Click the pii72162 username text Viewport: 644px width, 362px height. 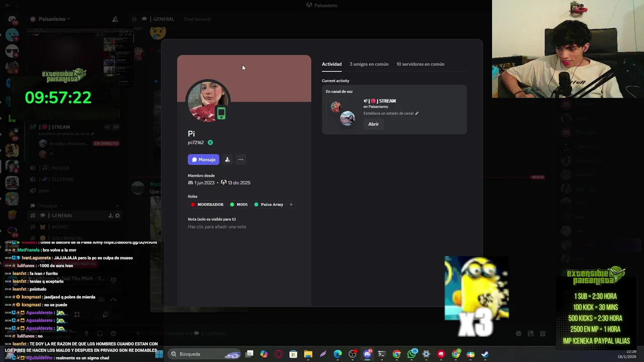click(x=196, y=143)
